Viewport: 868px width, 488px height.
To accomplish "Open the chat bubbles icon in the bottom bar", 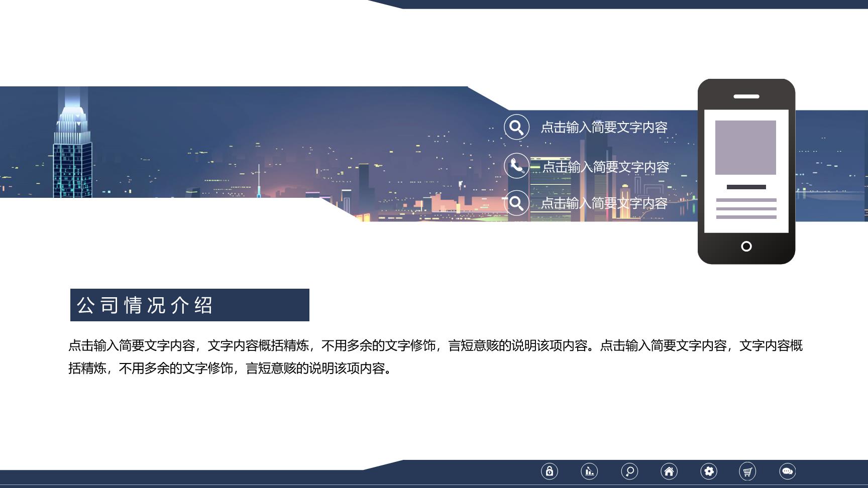I will click(788, 471).
